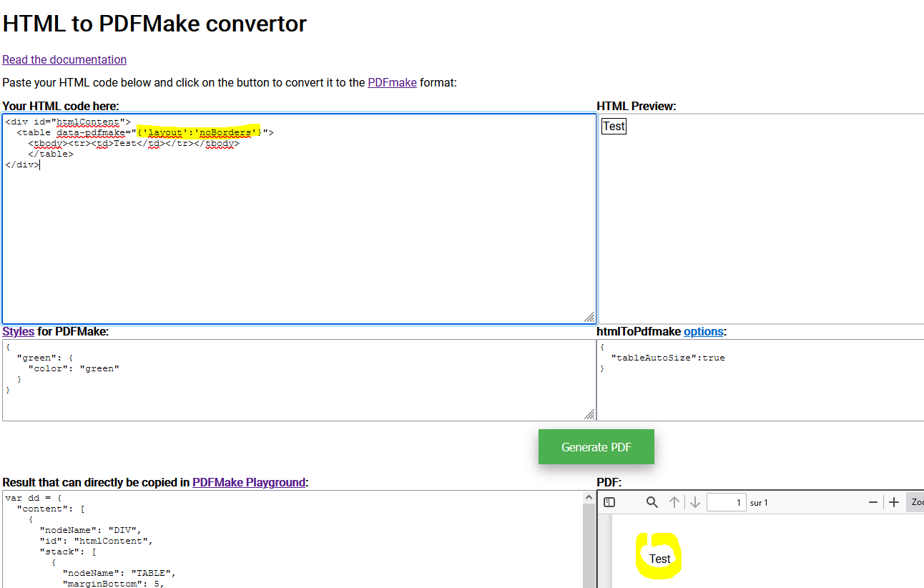The width and height of the screenshot is (924, 588).
Task: Open the PDFMake Playground link
Action: [249, 482]
